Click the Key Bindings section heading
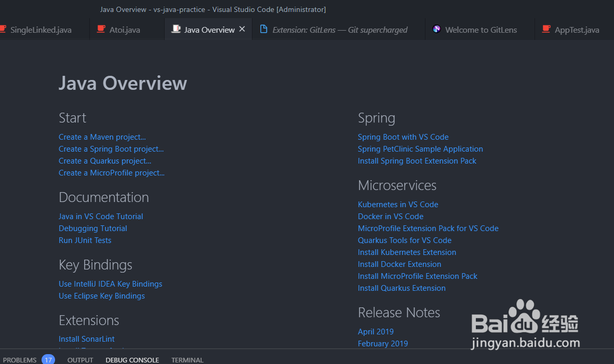 (x=96, y=265)
